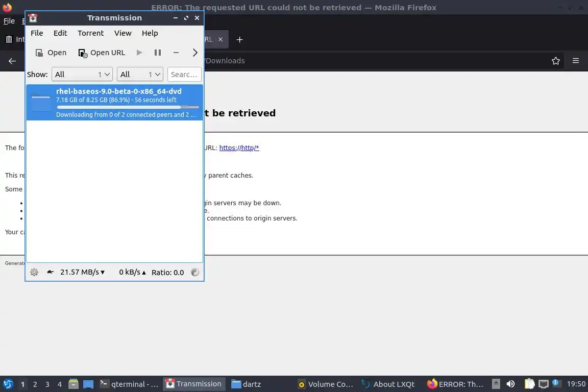The height and width of the screenshot is (392, 588).
Task: Switch to desktop 1
Action: [x=22, y=384]
